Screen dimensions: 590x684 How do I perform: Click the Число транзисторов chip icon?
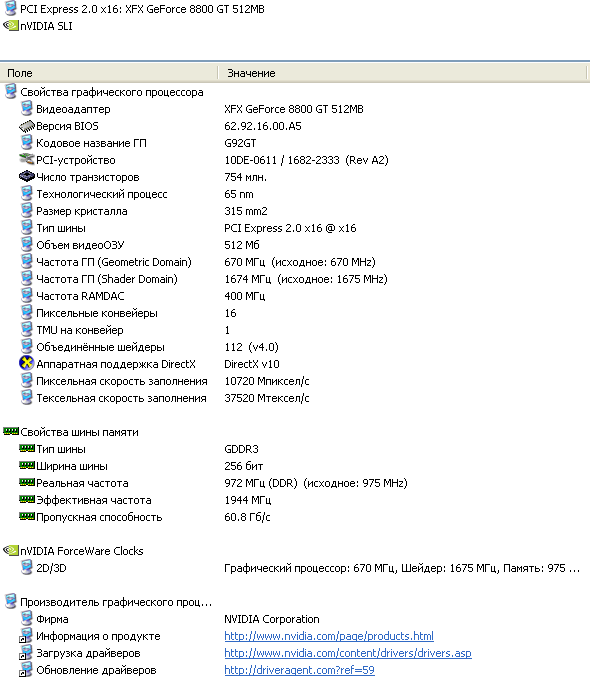(27, 177)
